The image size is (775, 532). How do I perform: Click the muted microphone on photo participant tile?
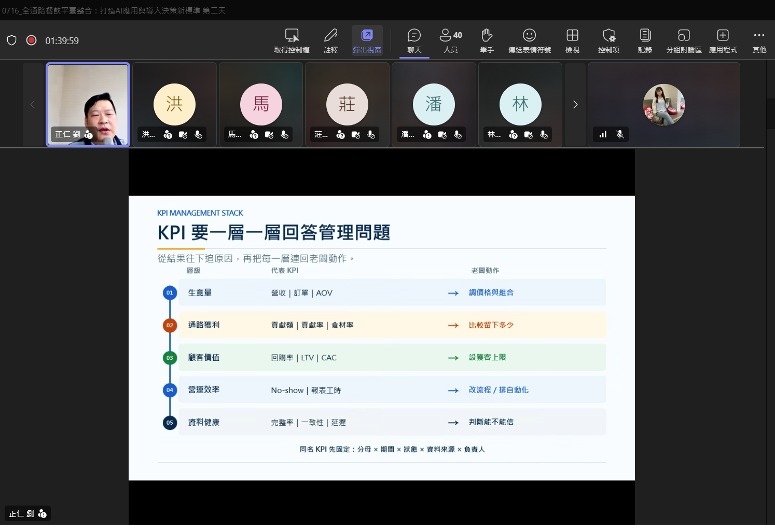619,134
